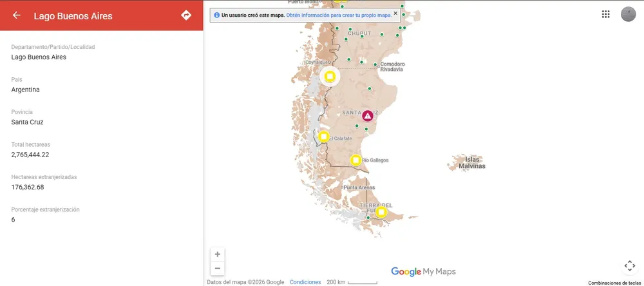The width and height of the screenshot is (644, 286).
Task: Open link 'Obtén información para crear tu propio mapa'
Action: (x=339, y=15)
